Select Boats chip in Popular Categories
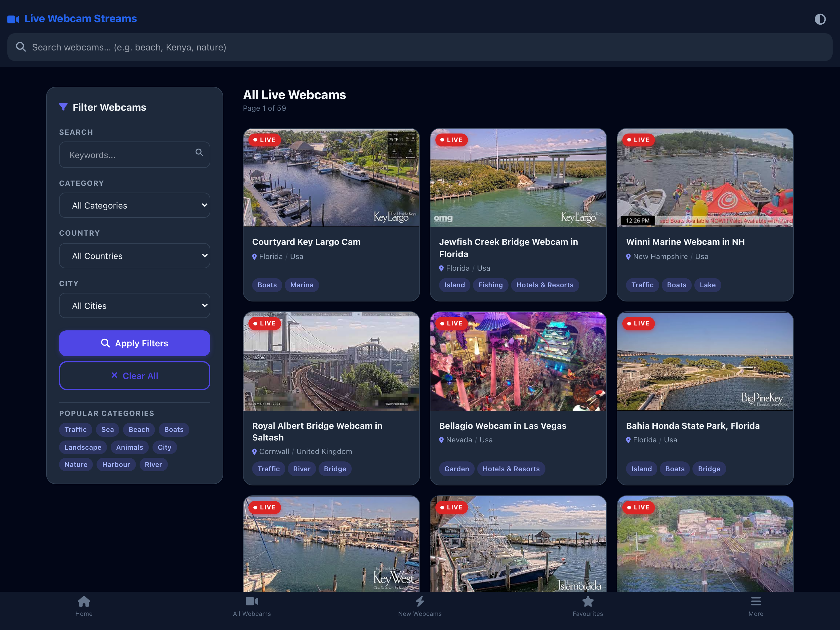The image size is (840, 630). click(174, 429)
